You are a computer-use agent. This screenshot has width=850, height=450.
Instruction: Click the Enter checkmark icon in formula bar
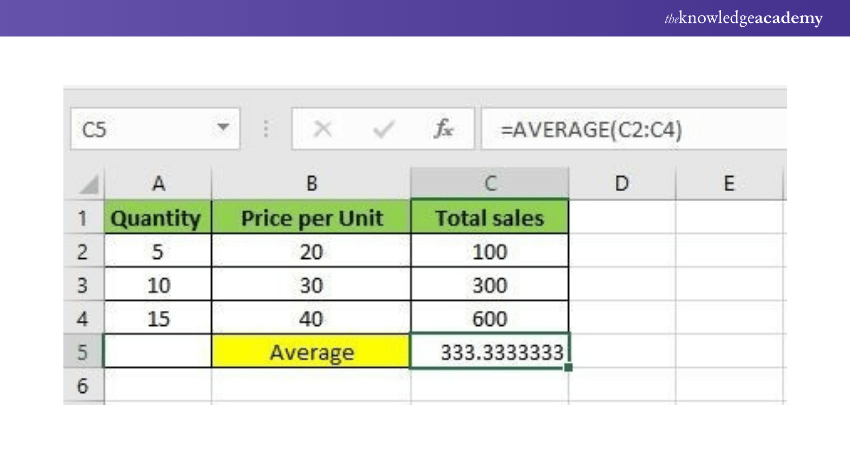pyautogui.click(x=382, y=129)
